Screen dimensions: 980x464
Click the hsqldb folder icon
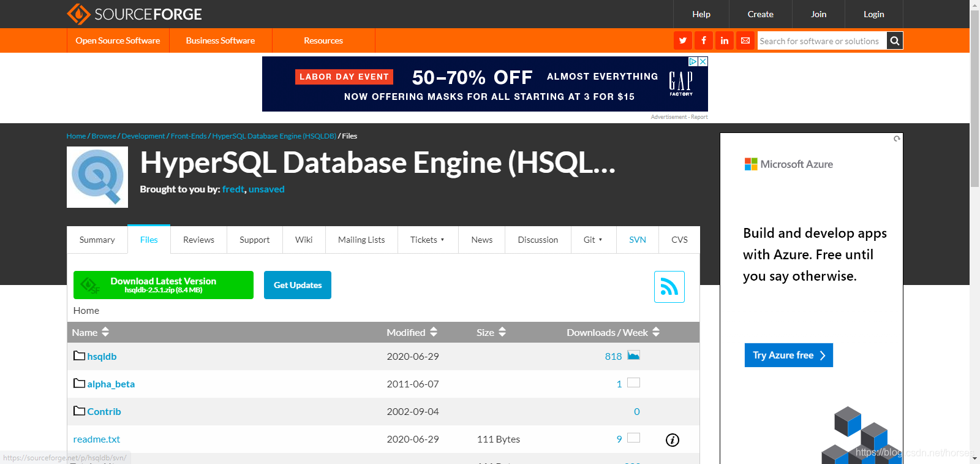[x=79, y=356]
